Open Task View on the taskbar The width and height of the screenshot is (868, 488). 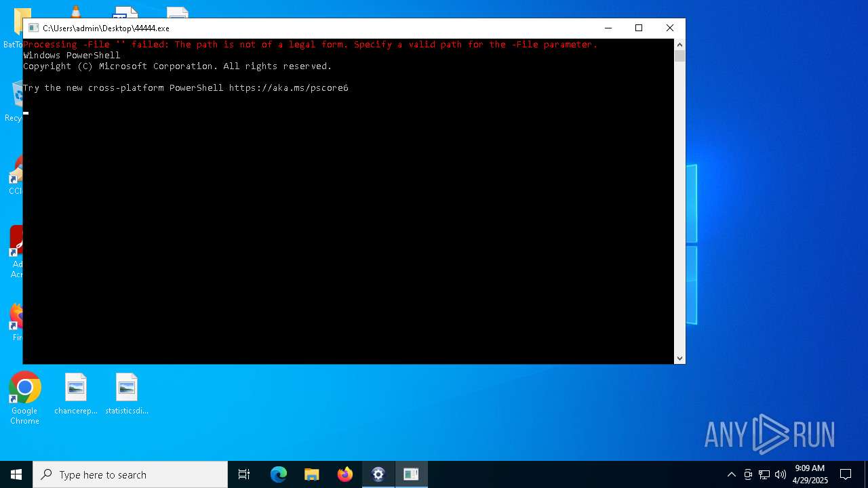244,474
